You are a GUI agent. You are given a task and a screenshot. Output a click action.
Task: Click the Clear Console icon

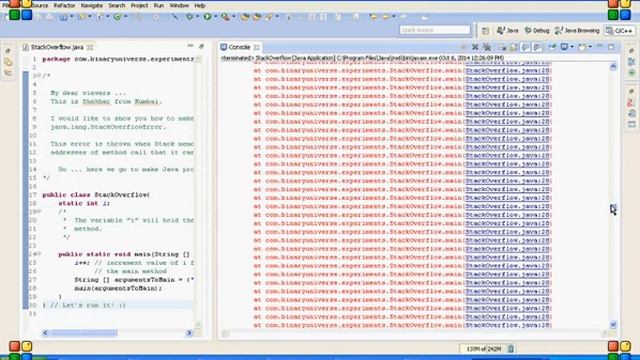point(503,47)
